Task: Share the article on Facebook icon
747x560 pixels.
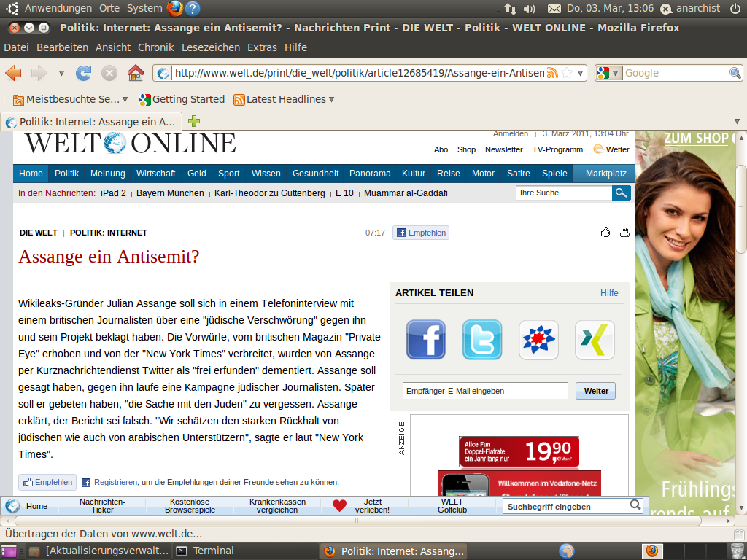Action: (x=426, y=340)
